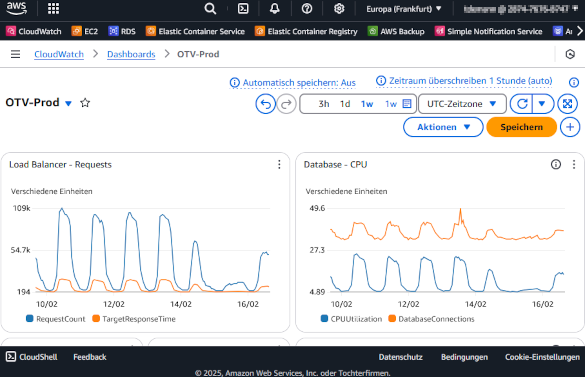Select the 3h time range

click(323, 104)
